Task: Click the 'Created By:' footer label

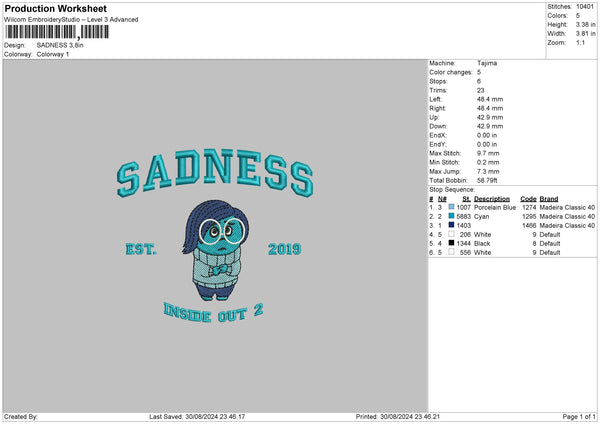Action: [x=21, y=416]
